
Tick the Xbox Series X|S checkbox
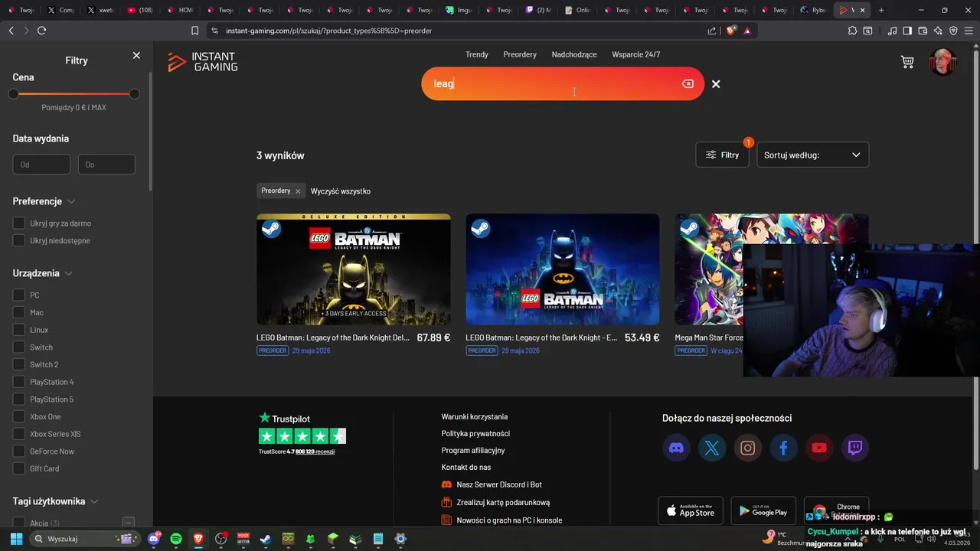19,434
